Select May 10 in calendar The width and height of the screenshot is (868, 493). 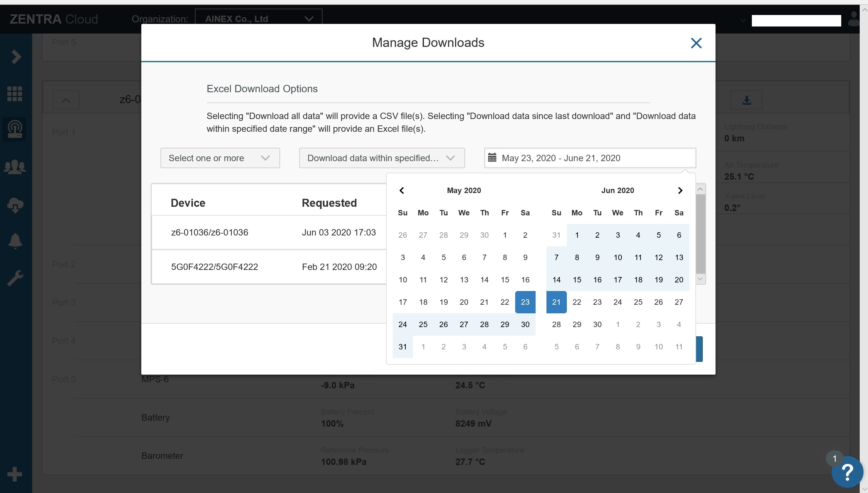(402, 280)
